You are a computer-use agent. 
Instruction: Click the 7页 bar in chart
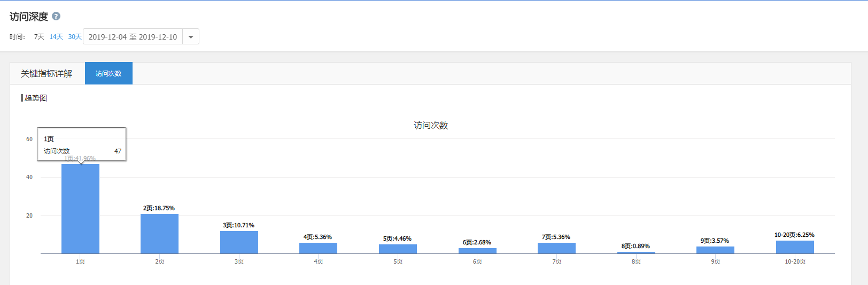pos(556,248)
